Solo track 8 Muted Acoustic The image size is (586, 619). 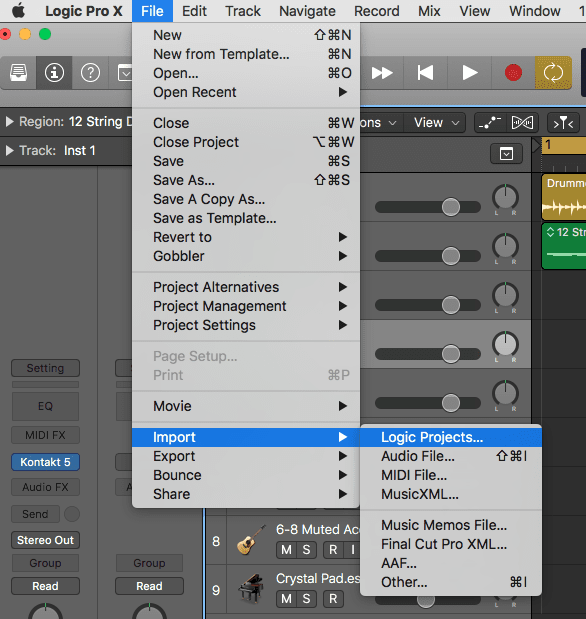(x=306, y=550)
